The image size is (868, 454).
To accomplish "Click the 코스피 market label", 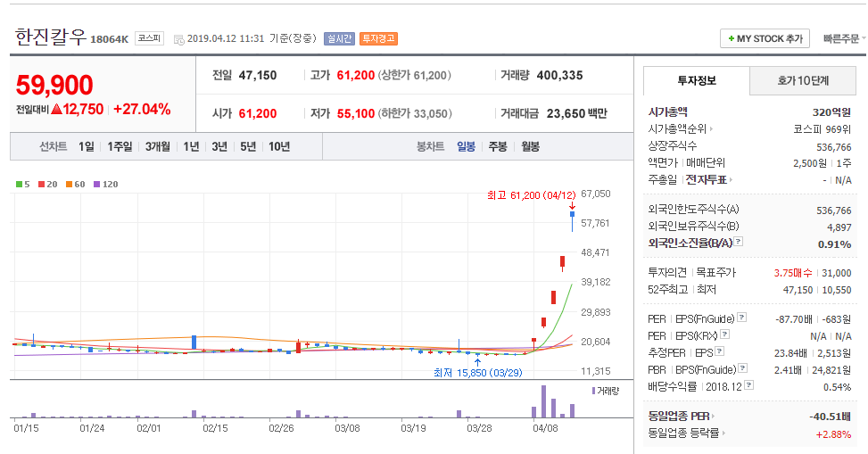I will [x=150, y=38].
